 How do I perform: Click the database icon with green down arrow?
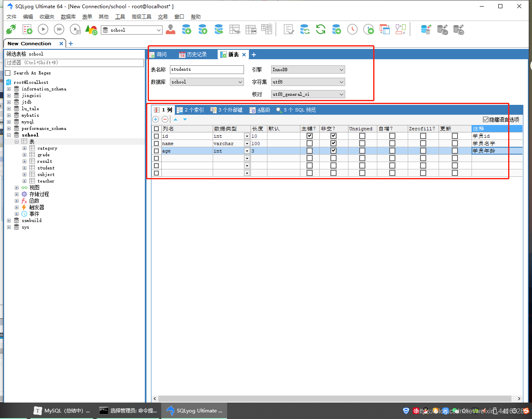[186, 29]
